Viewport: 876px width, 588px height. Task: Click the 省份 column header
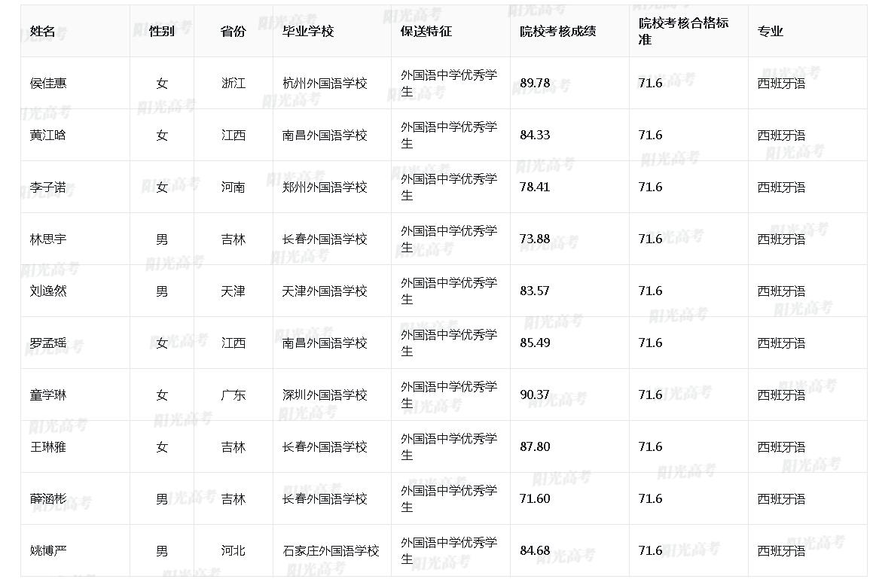click(x=233, y=32)
